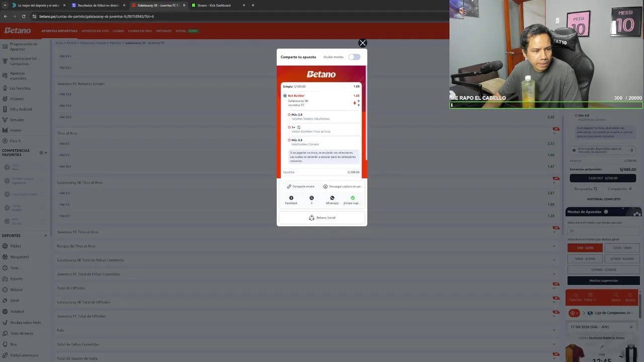Viewport: 644px width, 362px height.
Task: Select Voleibol in Deportes list
Action: [17, 311]
